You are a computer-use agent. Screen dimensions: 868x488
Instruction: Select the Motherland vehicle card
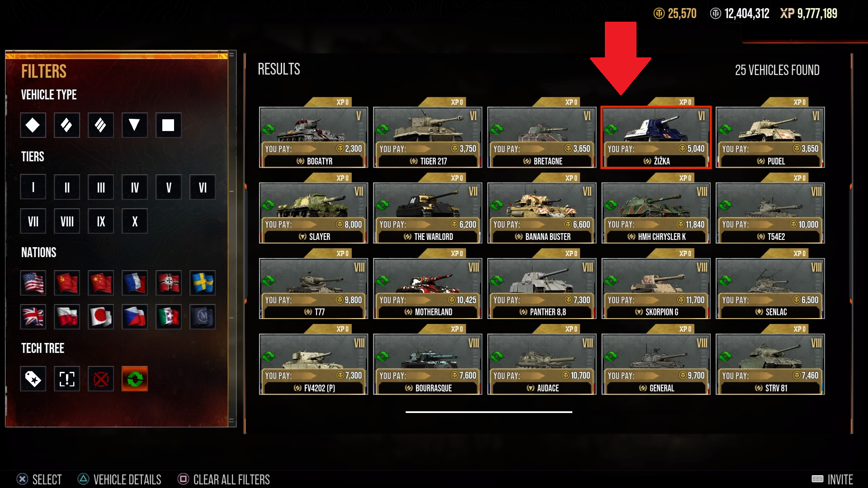(x=428, y=288)
